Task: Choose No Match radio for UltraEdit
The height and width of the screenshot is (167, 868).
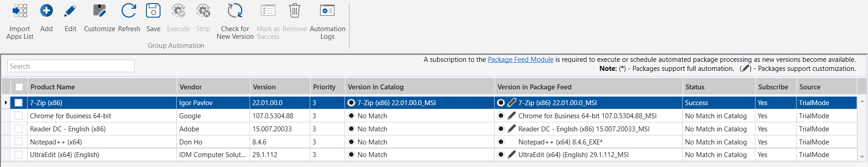Action: coord(351,154)
